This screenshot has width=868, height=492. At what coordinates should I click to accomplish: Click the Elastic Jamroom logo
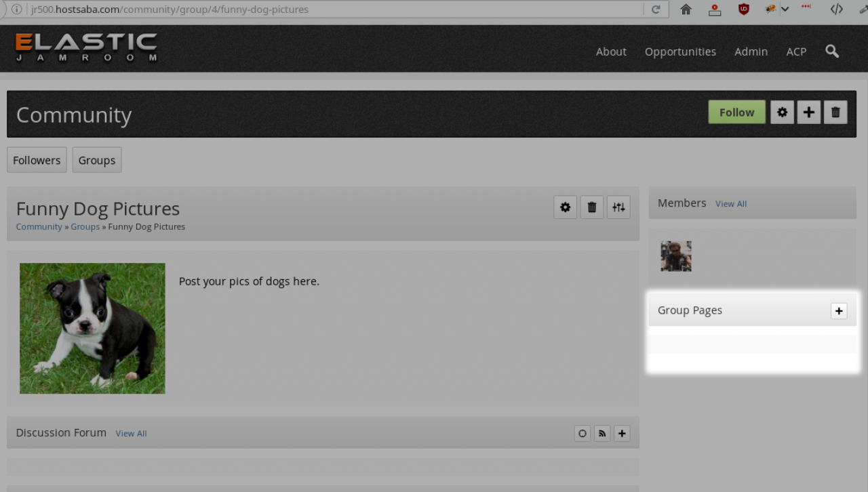86,47
